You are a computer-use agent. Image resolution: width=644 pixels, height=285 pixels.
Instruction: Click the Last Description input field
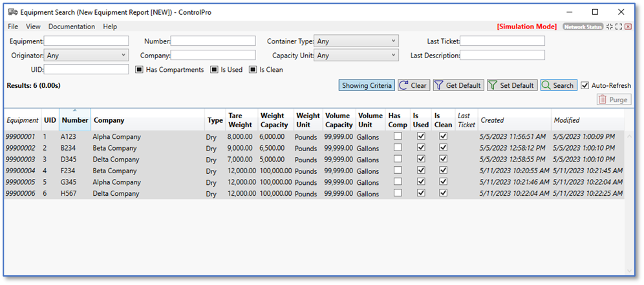tap(502, 56)
